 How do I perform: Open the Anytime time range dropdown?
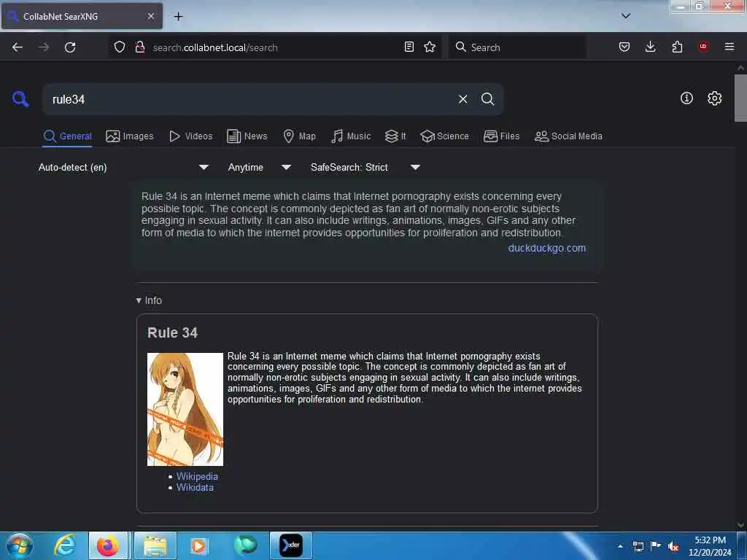pyautogui.click(x=260, y=167)
